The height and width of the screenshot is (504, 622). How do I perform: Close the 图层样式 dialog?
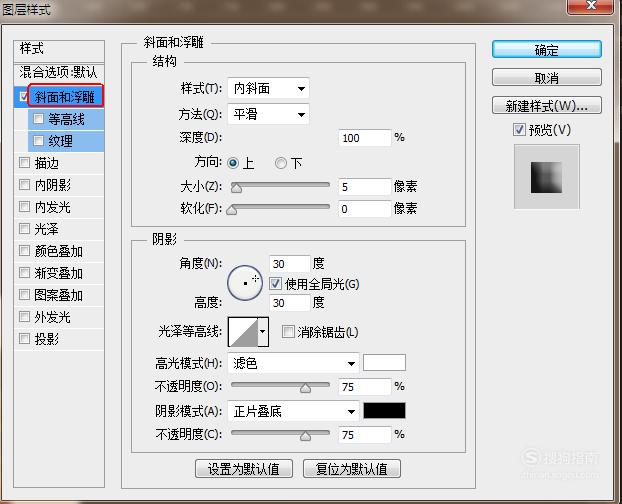point(591,6)
